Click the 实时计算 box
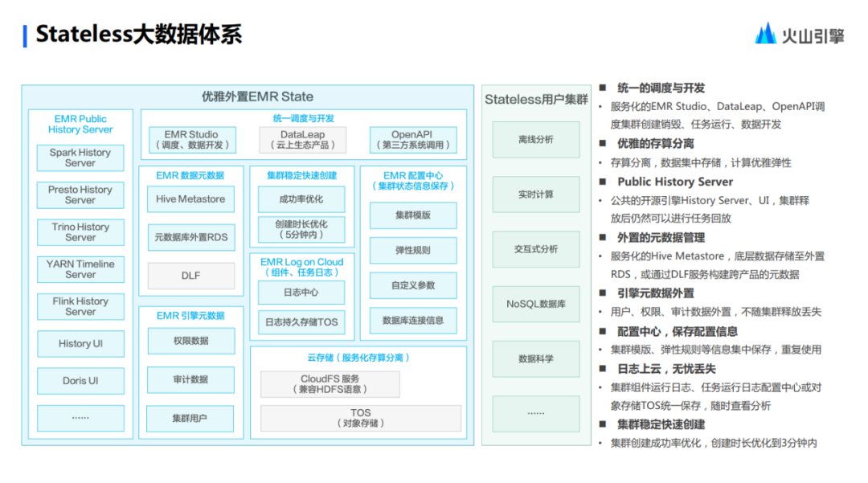Screen dimensions: 868x483 (536, 194)
